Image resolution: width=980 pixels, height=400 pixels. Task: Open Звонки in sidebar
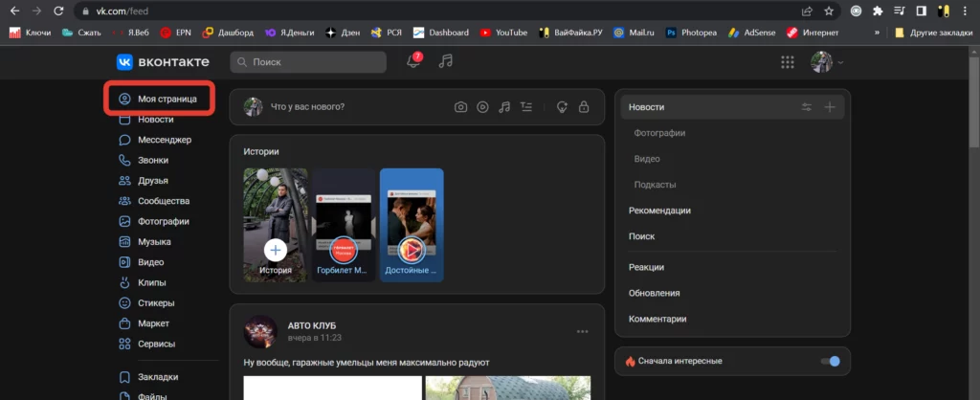pos(144,160)
